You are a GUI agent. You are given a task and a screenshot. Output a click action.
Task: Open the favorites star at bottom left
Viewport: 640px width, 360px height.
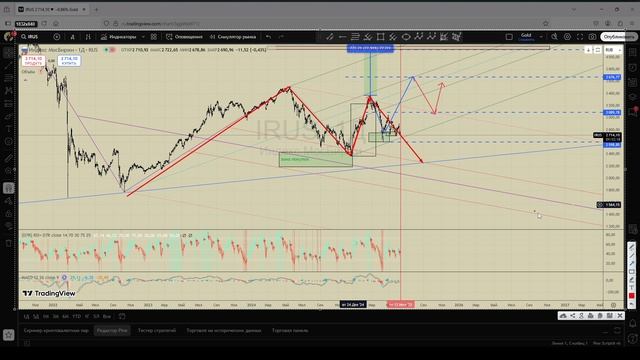point(9,335)
